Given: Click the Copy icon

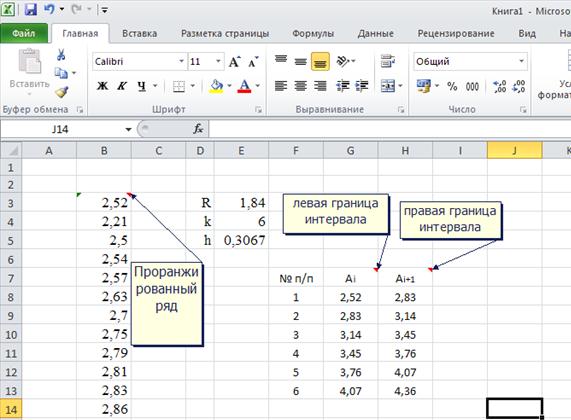Looking at the screenshot, I should tap(61, 73).
